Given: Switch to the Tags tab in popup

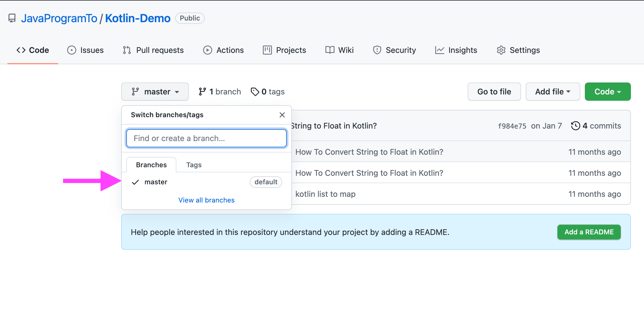Looking at the screenshot, I should tap(194, 165).
